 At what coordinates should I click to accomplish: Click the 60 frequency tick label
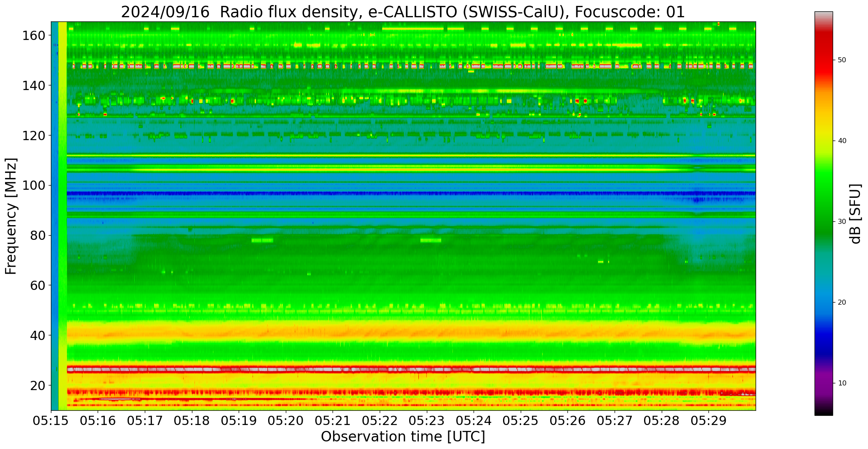[38, 285]
